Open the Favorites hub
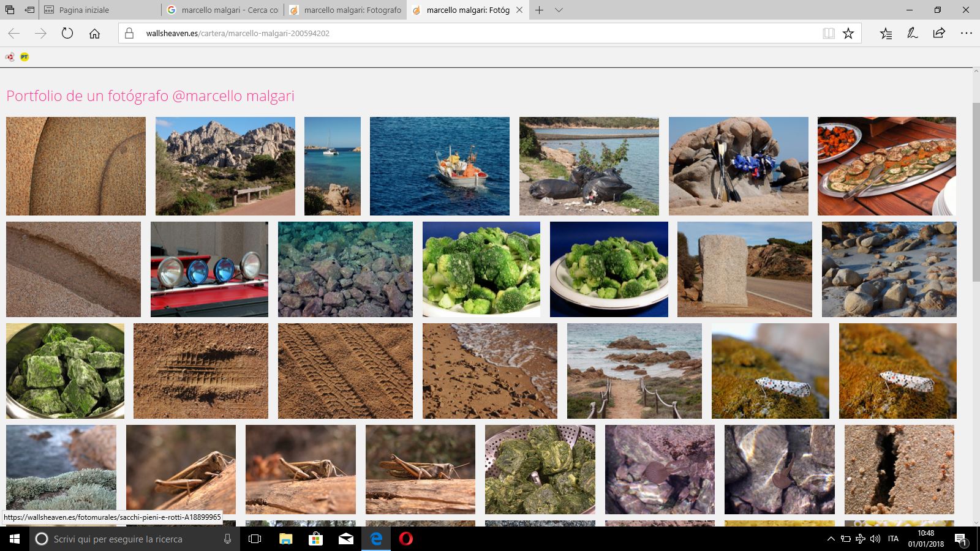The width and height of the screenshot is (980, 551). (886, 33)
